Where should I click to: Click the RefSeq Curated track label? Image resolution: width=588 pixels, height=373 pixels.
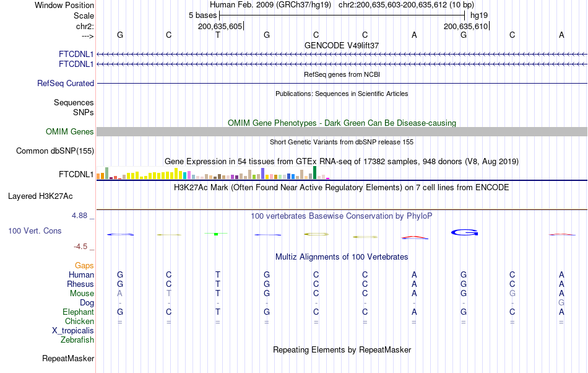click(65, 83)
